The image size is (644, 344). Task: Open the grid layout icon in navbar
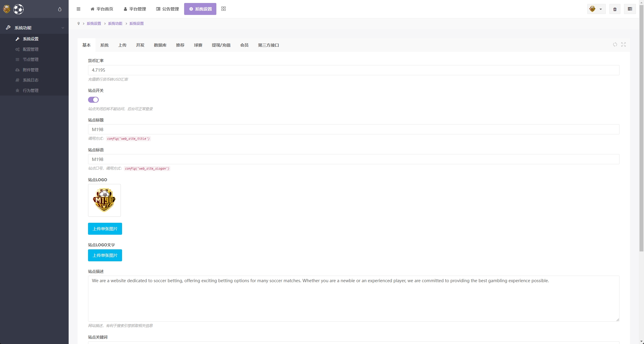tap(224, 9)
